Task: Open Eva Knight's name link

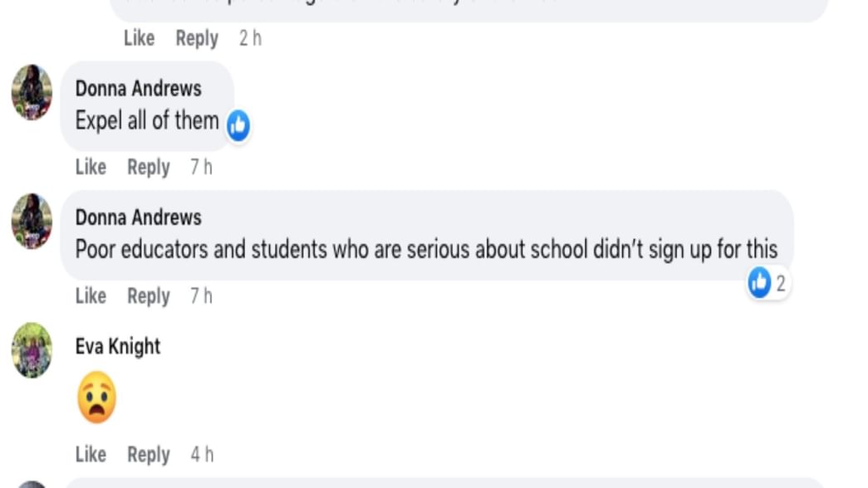Action: click(118, 346)
